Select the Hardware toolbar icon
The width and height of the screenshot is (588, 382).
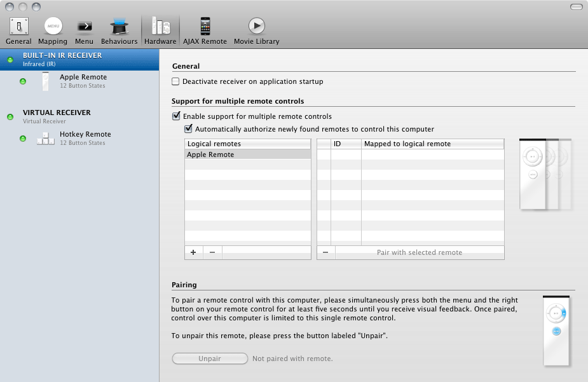[160, 31]
